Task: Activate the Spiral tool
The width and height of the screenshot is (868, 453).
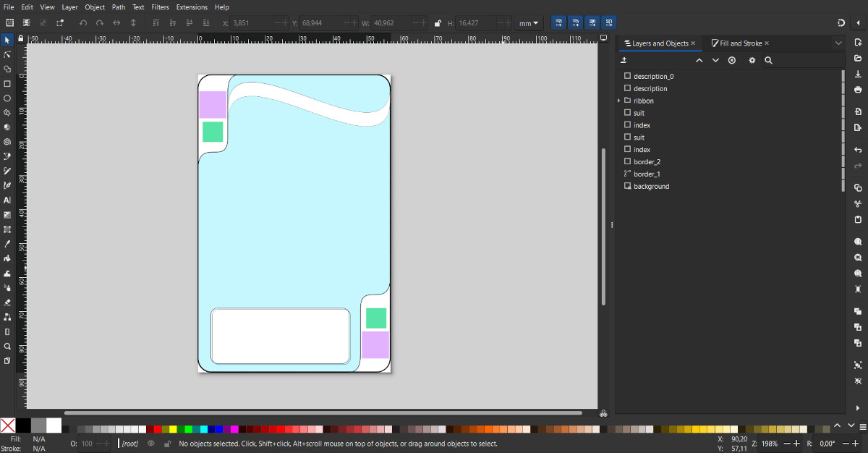Action: tap(7, 142)
